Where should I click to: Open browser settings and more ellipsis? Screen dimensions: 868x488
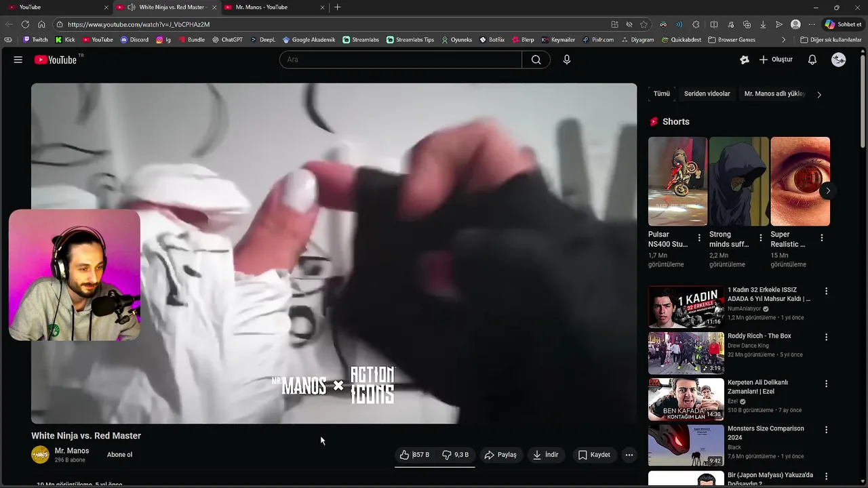click(x=812, y=24)
